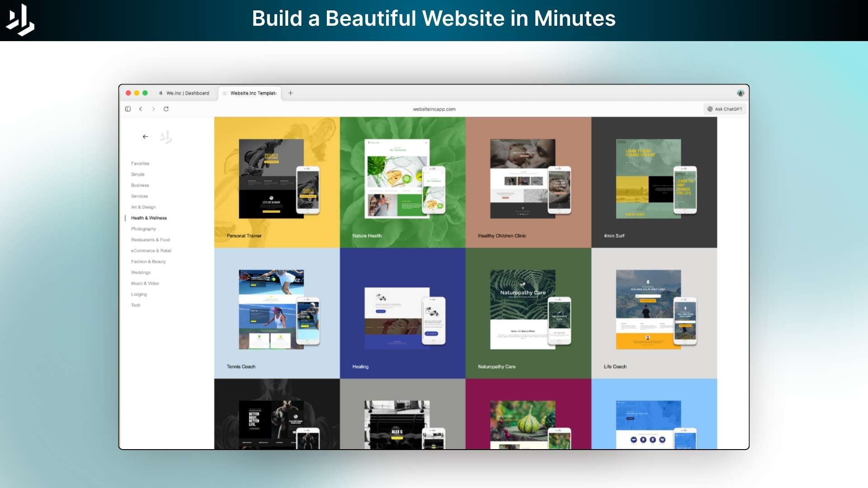The height and width of the screenshot is (488, 868).
Task: Open the Naturopathy Care template
Action: click(528, 313)
